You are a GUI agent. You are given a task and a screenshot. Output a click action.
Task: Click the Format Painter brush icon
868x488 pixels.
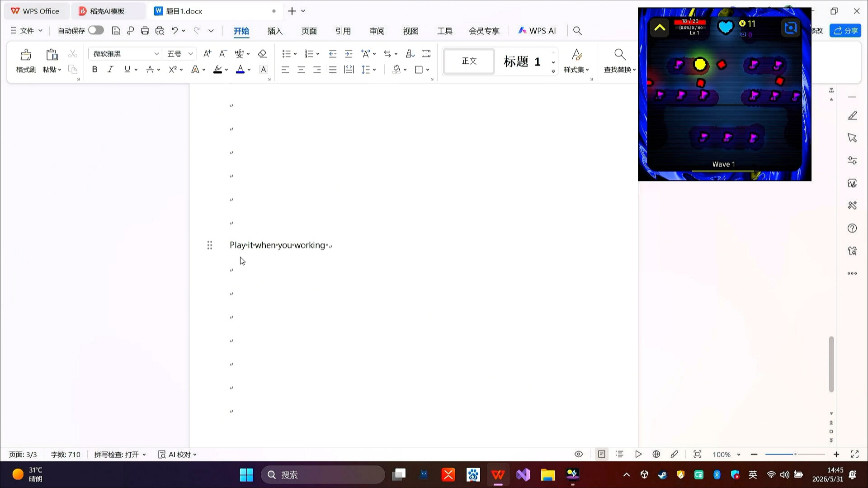26,55
